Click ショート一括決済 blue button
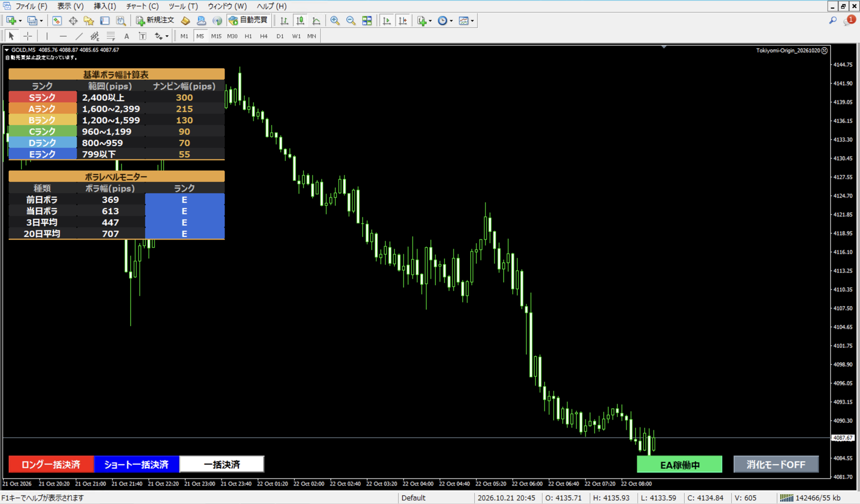860x504 pixels. point(137,465)
